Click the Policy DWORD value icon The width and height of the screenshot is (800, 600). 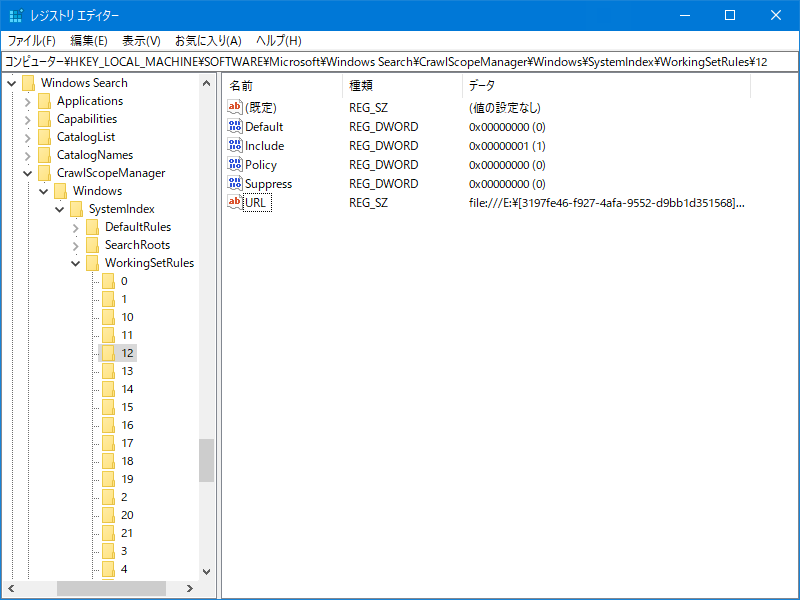[235, 165]
